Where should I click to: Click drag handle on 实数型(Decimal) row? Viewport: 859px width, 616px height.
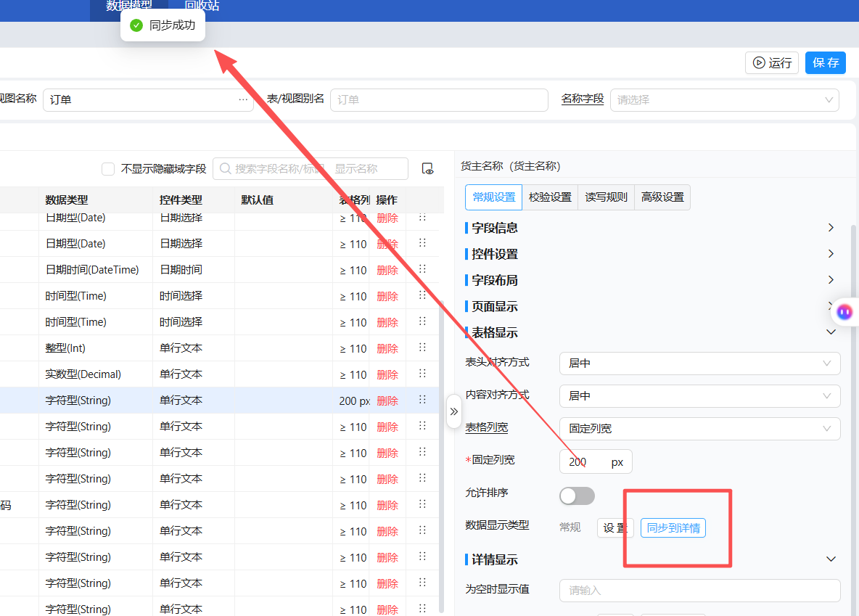click(x=422, y=374)
